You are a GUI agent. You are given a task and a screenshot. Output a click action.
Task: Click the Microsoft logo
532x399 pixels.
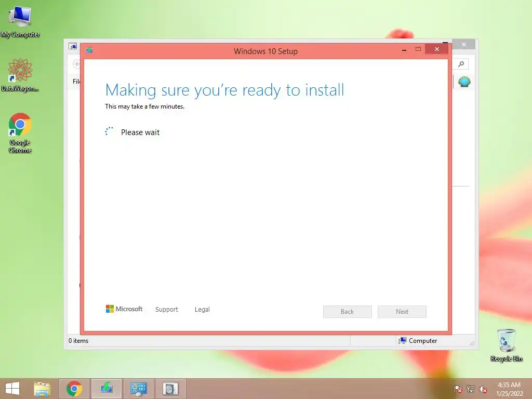[x=124, y=309]
